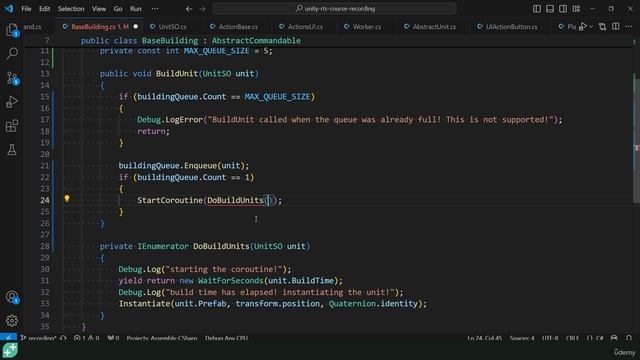The height and width of the screenshot is (360, 640).
Task: Switch to the ActionBase.cs tab
Action: (x=238, y=27)
